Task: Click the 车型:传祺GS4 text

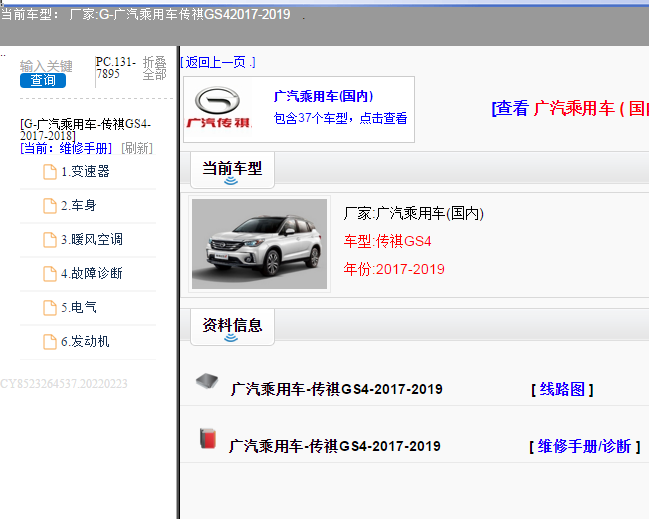Action: tap(387, 241)
